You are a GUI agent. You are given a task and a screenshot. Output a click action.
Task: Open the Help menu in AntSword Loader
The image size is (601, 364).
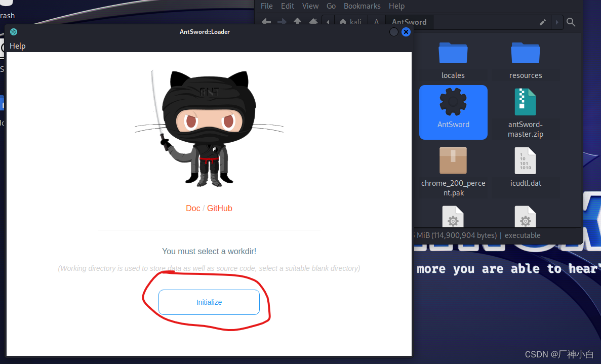(x=17, y=46)
